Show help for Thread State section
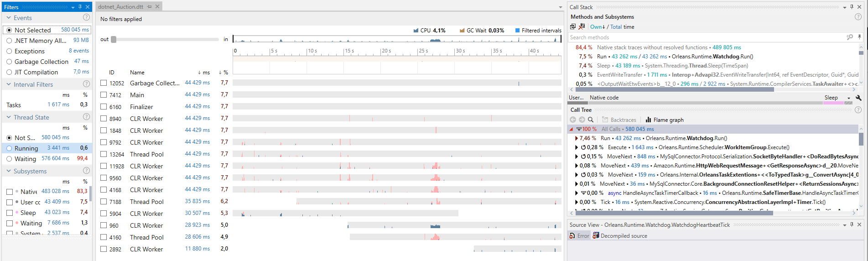 tap(86, 117)
